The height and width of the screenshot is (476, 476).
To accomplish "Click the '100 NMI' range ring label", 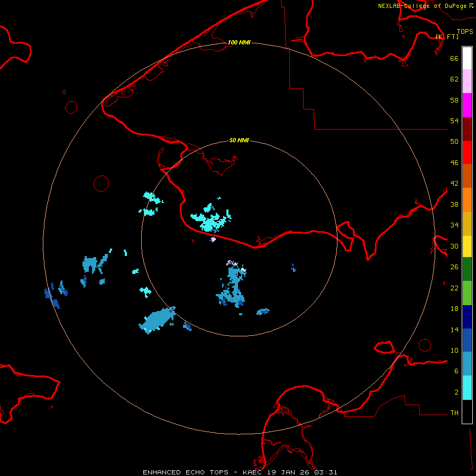I will pyautogui.click(x=239, y=42).
